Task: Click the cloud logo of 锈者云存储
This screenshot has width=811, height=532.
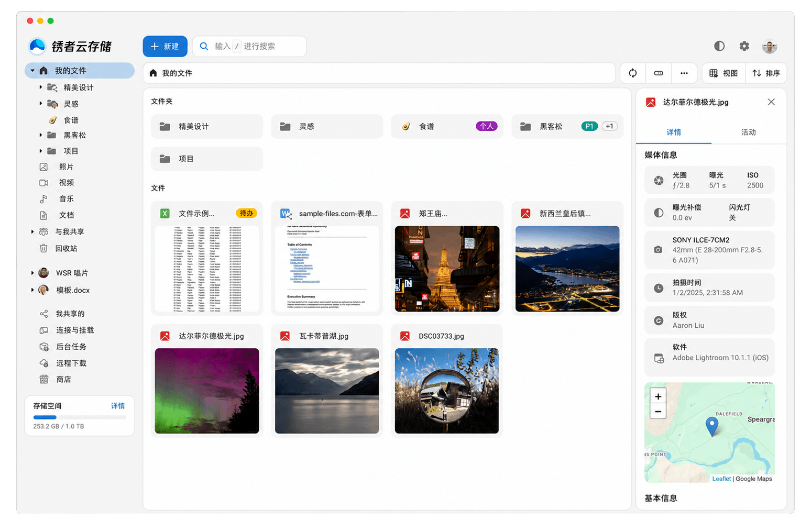Action: (x=37, y=46)
